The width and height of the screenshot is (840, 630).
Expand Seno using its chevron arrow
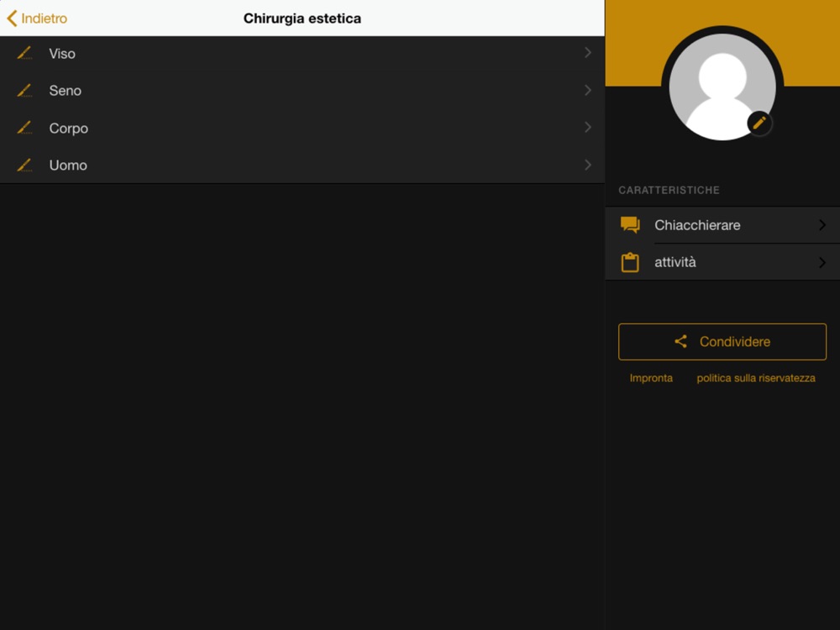coord(588,90)
